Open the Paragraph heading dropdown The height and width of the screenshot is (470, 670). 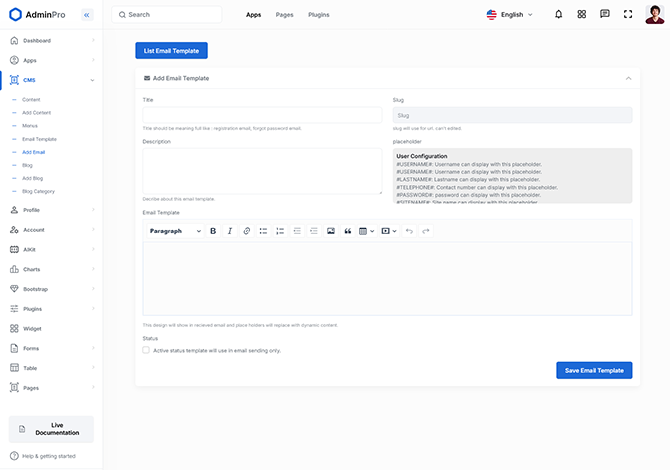(x=175, y=231)
